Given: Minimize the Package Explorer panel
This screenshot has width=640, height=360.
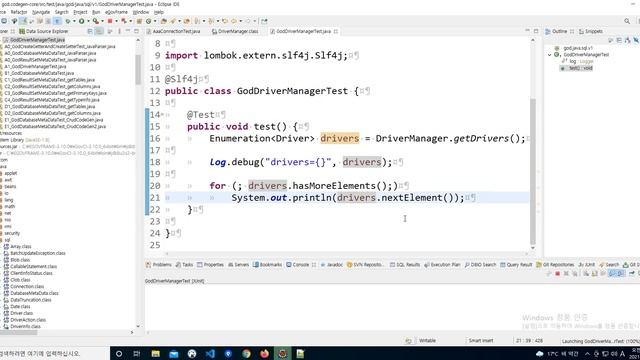Looking at the screenshot, I should (x=128, y=31).
